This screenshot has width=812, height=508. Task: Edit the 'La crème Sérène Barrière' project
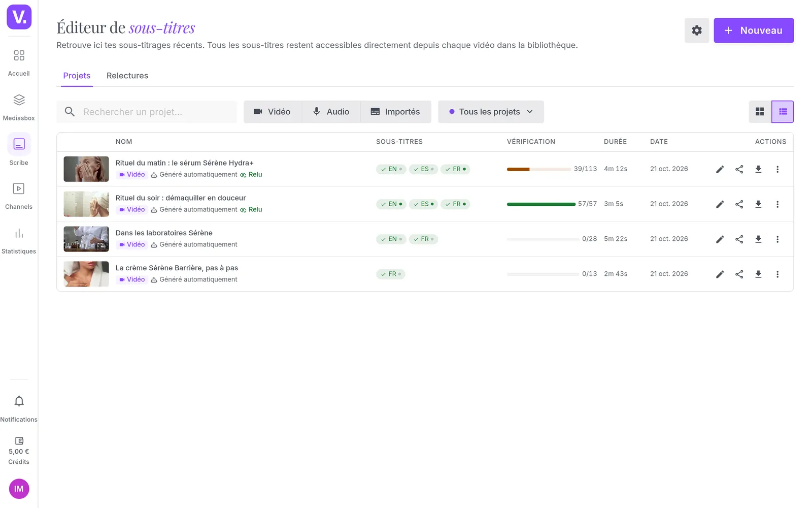[720, 274]
